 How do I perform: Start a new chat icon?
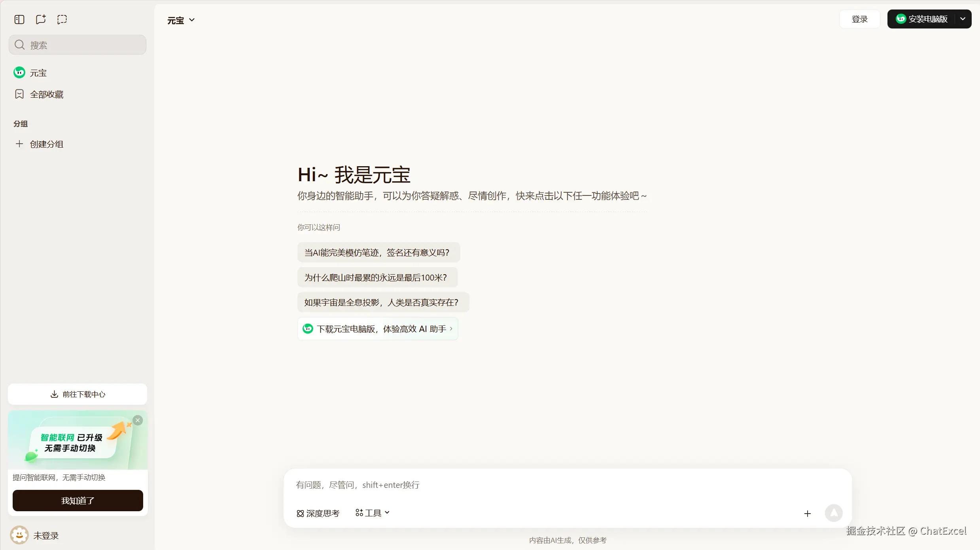(41, 19)
